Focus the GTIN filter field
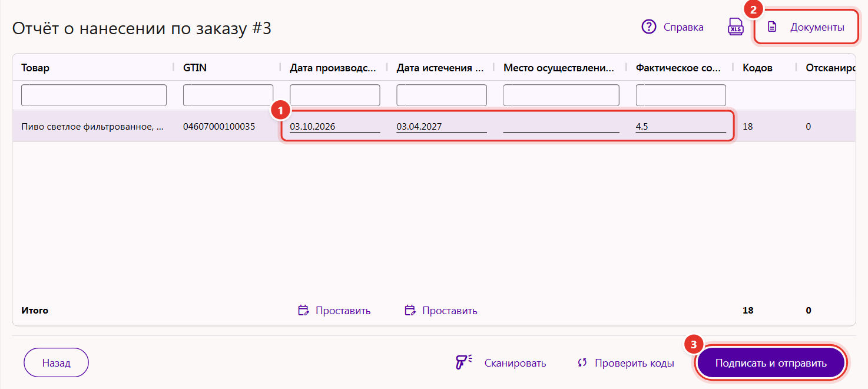 (228, 95)
